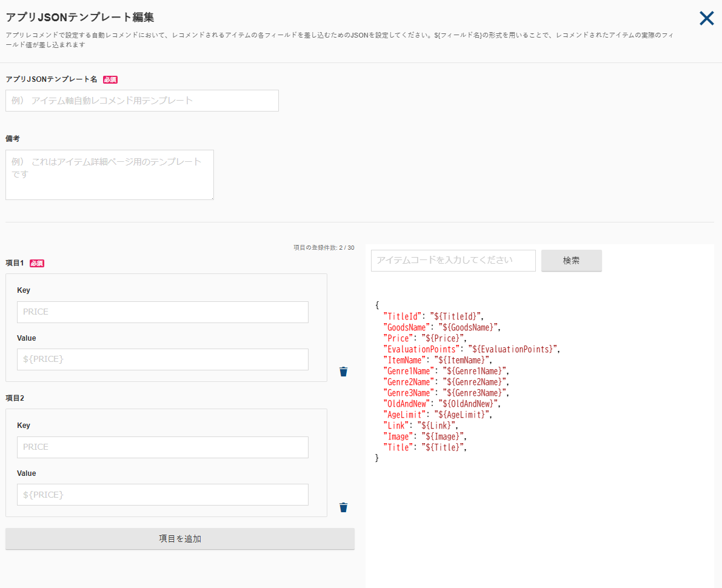The width and height of the screenshot is (722, 588).
Task: Click the 備考 label
Action: (13, 139)
